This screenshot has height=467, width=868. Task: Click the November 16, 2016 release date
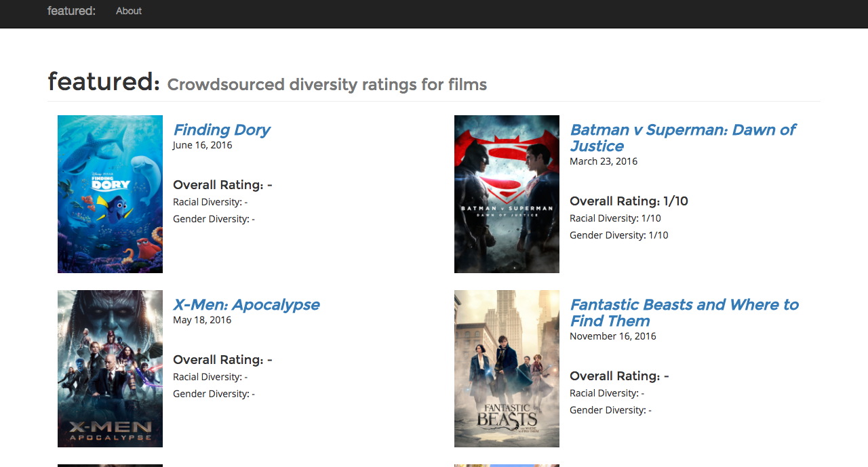[613, 336]
